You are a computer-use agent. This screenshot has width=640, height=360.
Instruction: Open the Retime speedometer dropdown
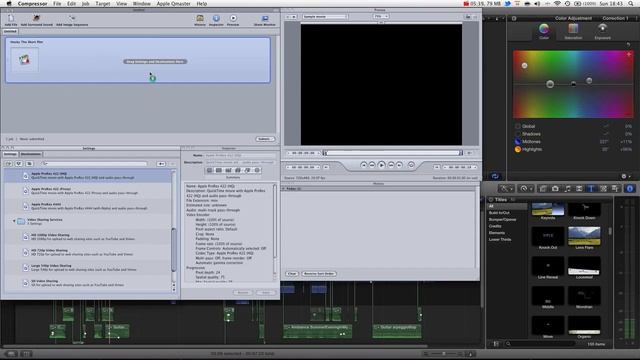[525, 189]
